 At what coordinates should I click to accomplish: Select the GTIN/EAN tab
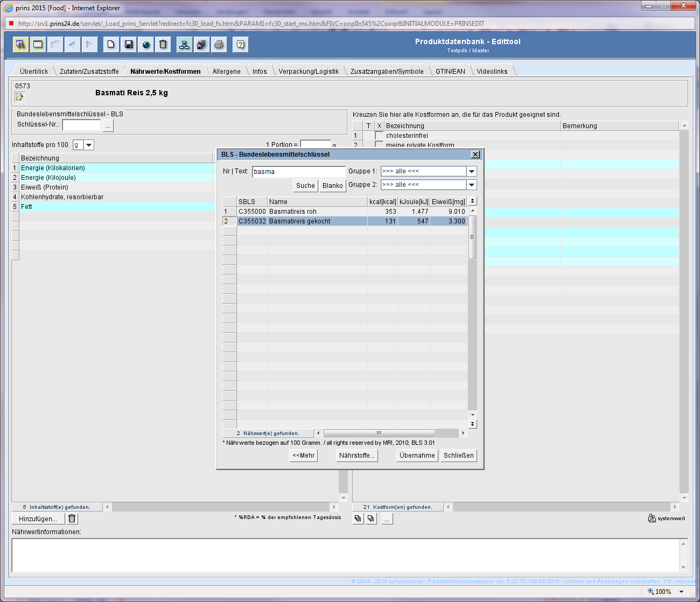point(451,71)
